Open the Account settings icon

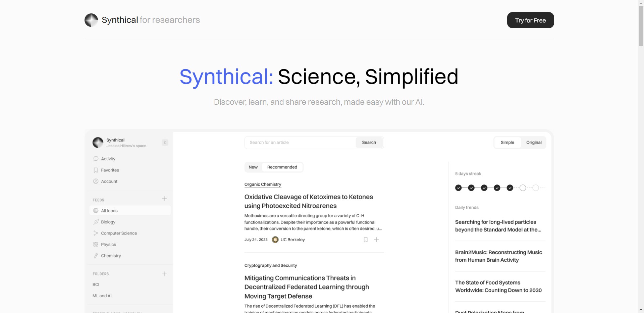[96, 181]
